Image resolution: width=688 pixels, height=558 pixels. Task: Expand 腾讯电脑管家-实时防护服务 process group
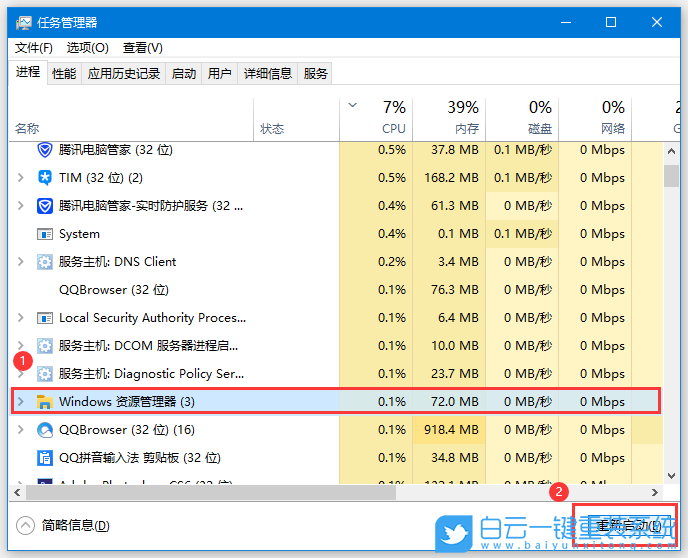(20, 206)
